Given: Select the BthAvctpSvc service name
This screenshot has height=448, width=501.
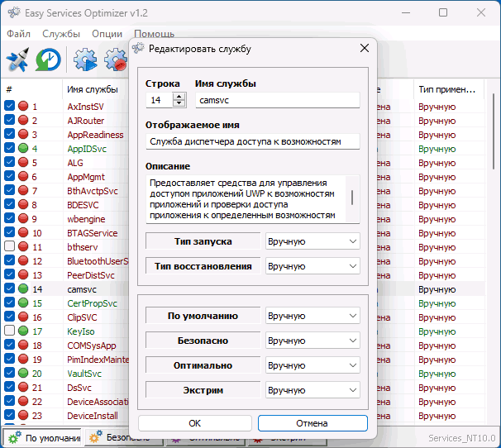Looking at the screenshot, I should coord(93,191).
